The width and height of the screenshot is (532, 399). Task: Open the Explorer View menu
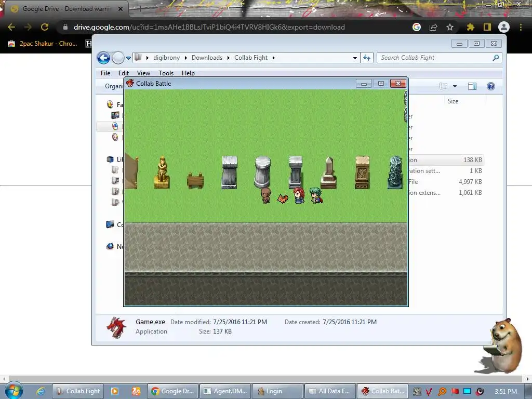[x=143, y=73]
